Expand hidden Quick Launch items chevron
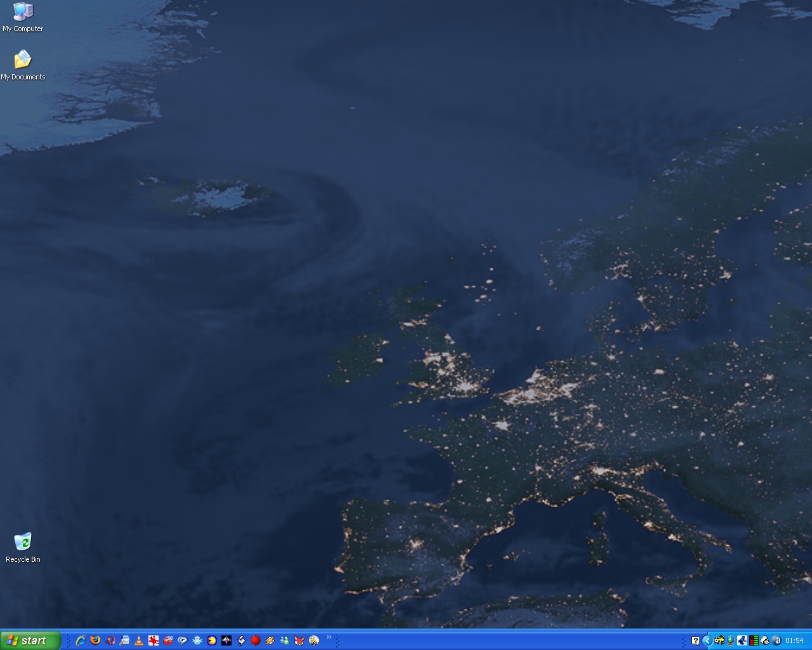 point(329,637)
